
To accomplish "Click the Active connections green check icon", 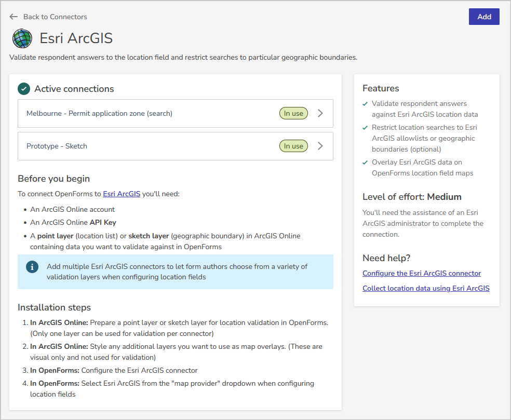I will (24, 89).
